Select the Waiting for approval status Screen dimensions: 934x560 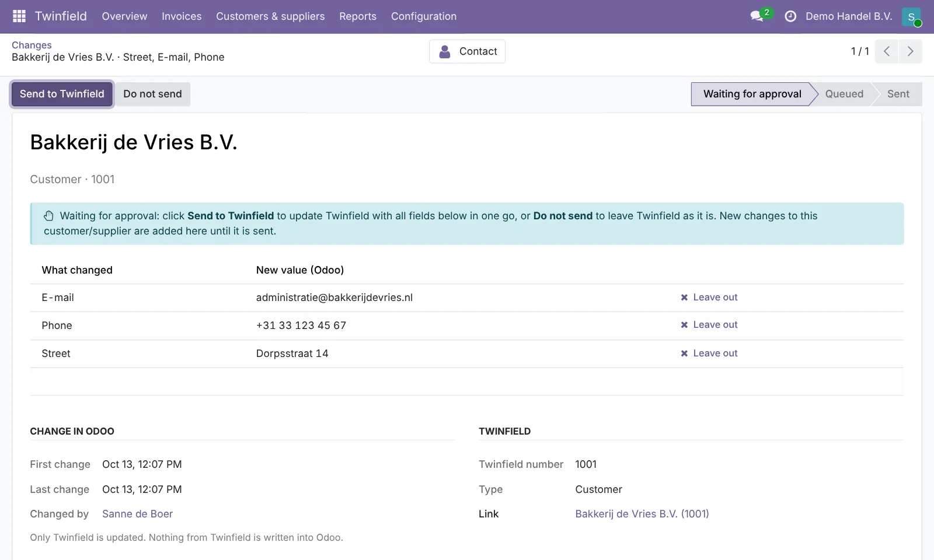[x=752, y=94]
